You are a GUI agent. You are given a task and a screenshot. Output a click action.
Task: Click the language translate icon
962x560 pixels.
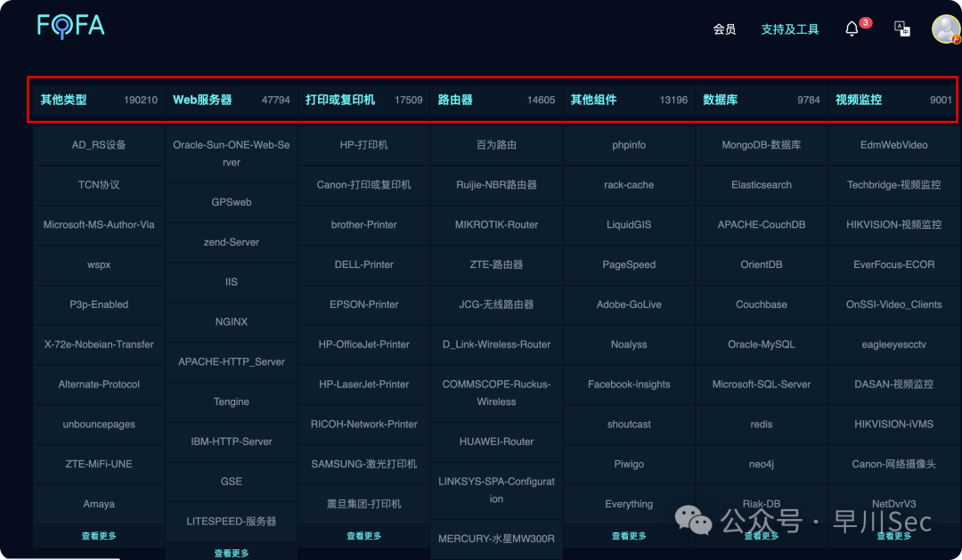(901, 28)
